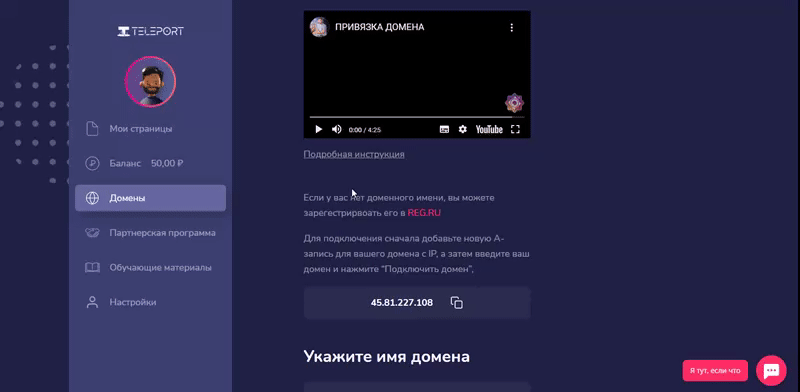Image resolution: width=800 pixels, height=392 pixels.
Task: Mute the video with speaker icon
Action: 336,129
